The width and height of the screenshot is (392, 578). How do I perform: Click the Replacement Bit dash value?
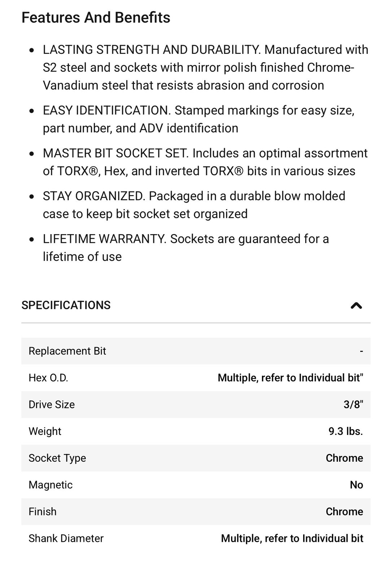click(361, 351)
